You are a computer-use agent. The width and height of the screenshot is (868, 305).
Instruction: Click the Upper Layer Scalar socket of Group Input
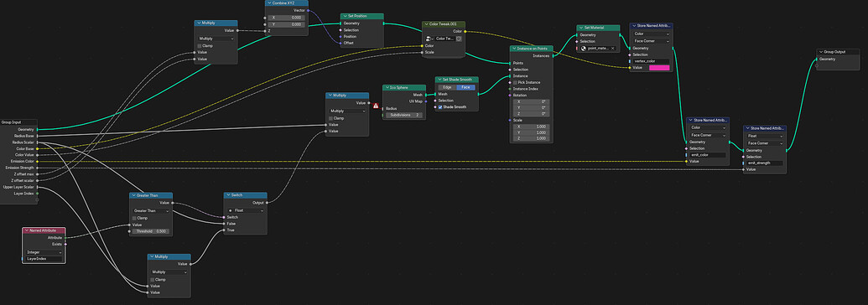pos(37,187)
